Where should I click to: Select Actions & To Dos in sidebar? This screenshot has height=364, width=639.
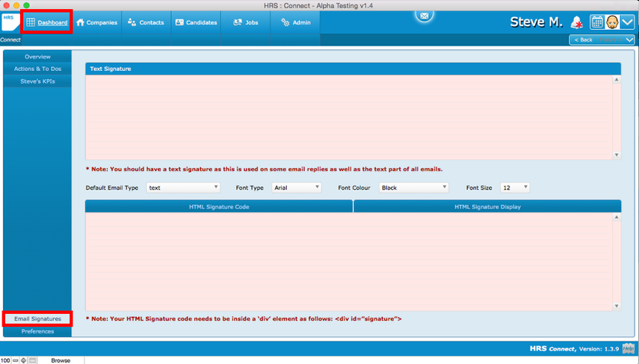point(37,69)
